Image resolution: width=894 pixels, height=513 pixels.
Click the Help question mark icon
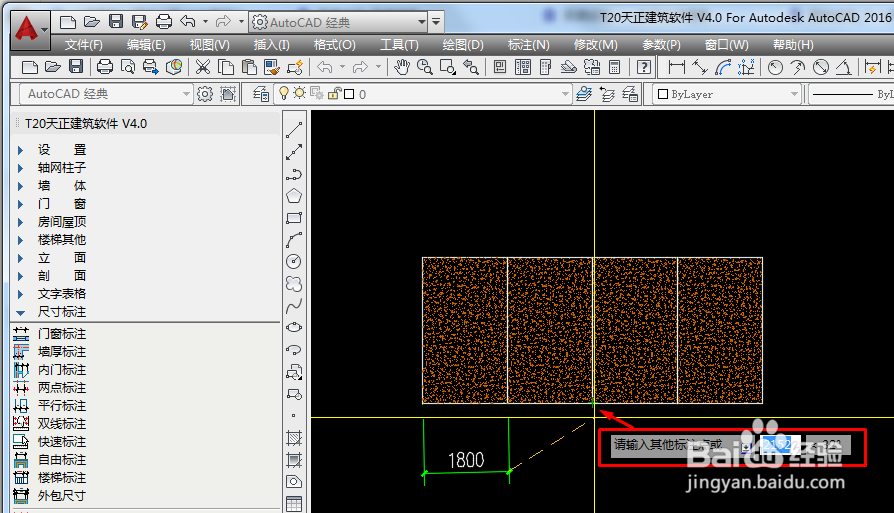[x=644, y=67]
